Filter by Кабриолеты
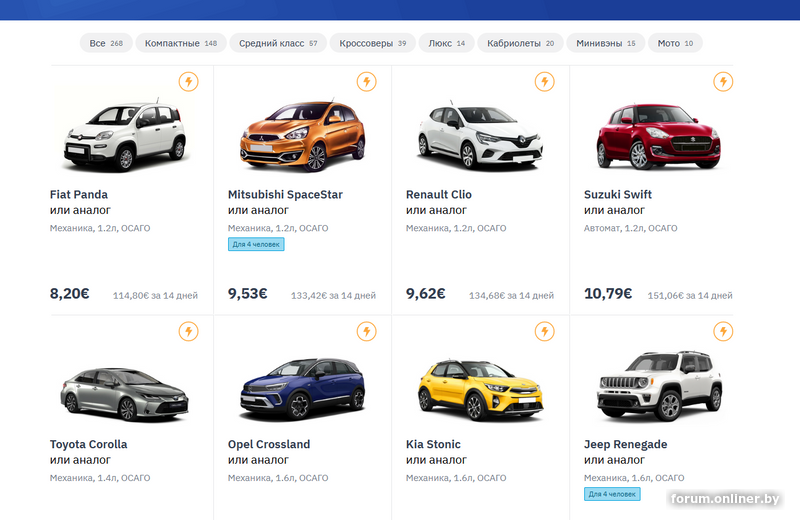This screenshot has width=800, height=520. 520,43
